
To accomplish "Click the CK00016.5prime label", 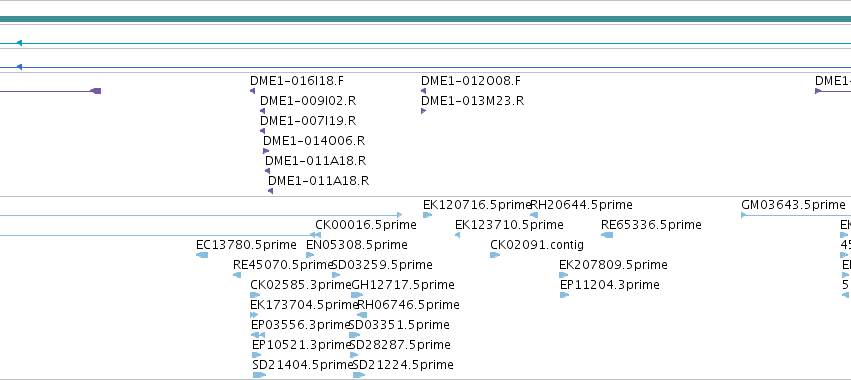I will pos(366,225).
